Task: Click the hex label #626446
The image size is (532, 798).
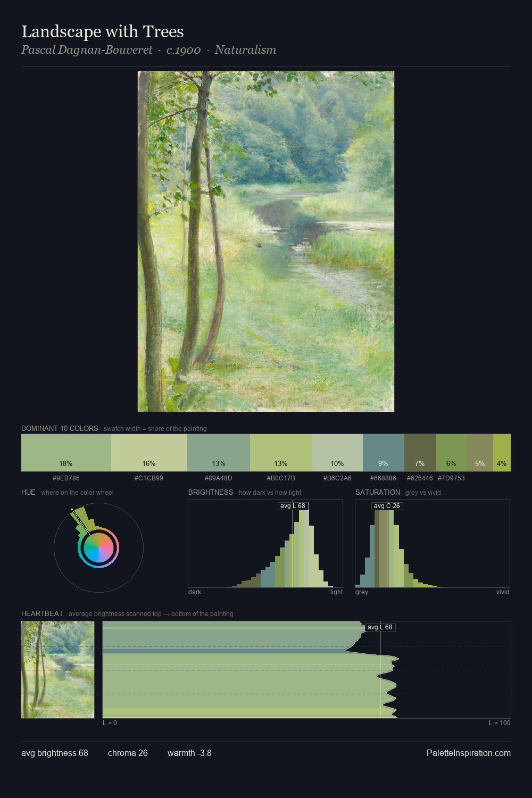Action: pos(420,478)
